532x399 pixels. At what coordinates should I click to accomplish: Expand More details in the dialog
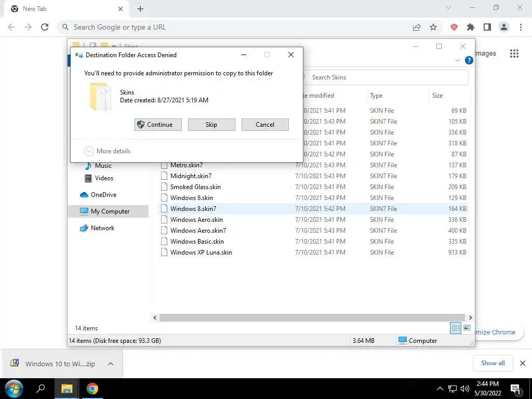coord(107,151)
